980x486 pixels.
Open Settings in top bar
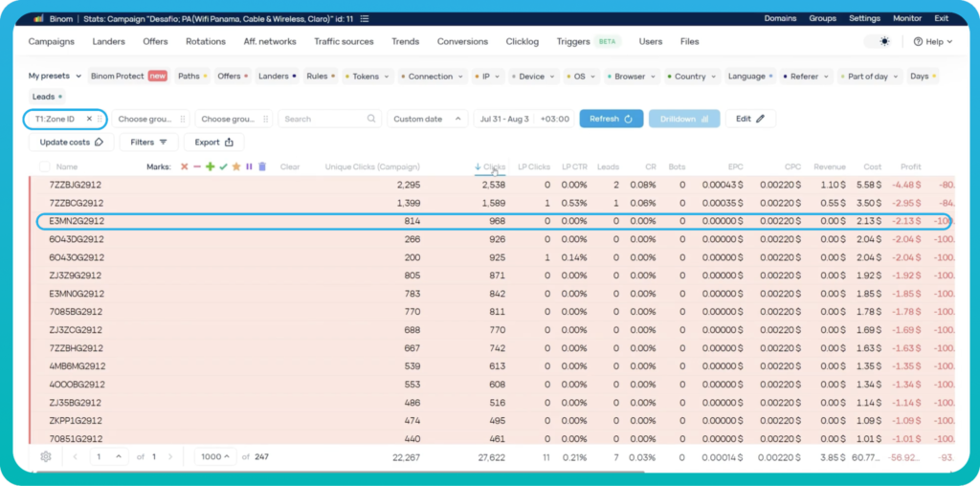pyautogui.click(x=864, y=19)
